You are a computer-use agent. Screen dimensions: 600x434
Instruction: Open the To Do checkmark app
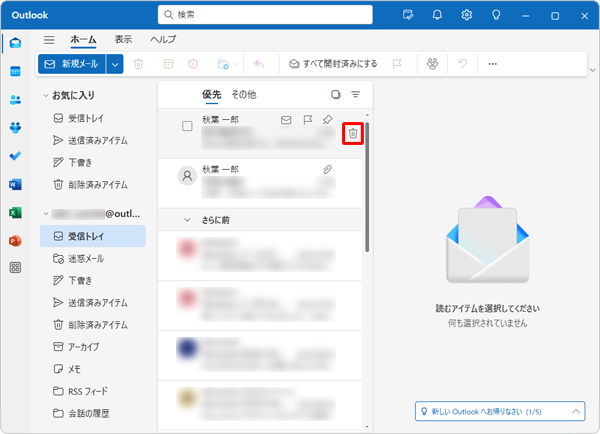point(15,156)
